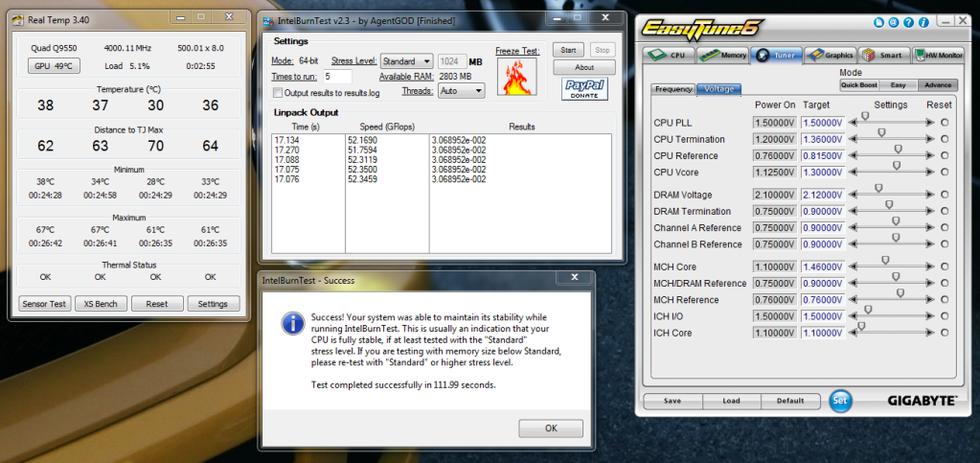Image resolution: width=980 pixels, height=463 pixels.
Task: Click the Start button in IntelBurnTest
Action: pyautogui.click(x=568, y=50)
